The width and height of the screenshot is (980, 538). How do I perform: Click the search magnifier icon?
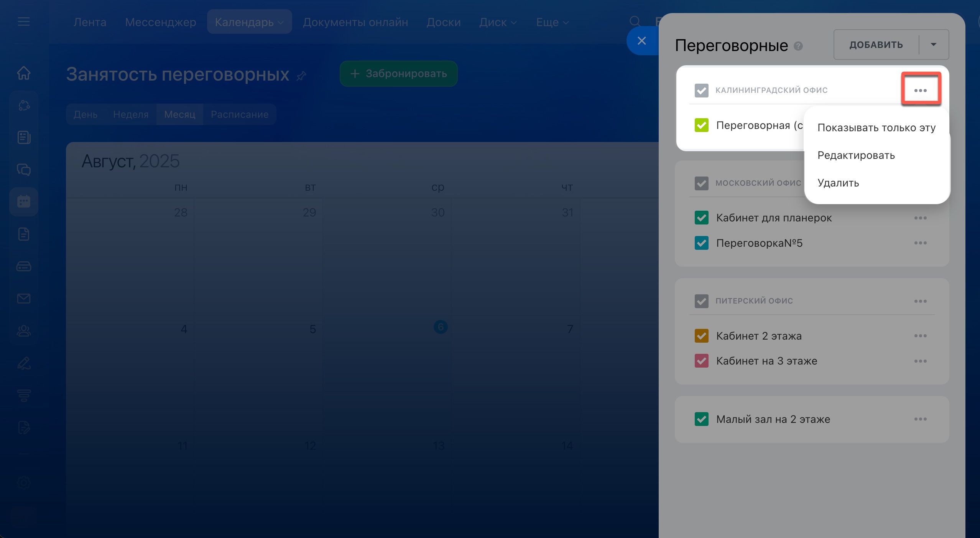tap(635, 21)
